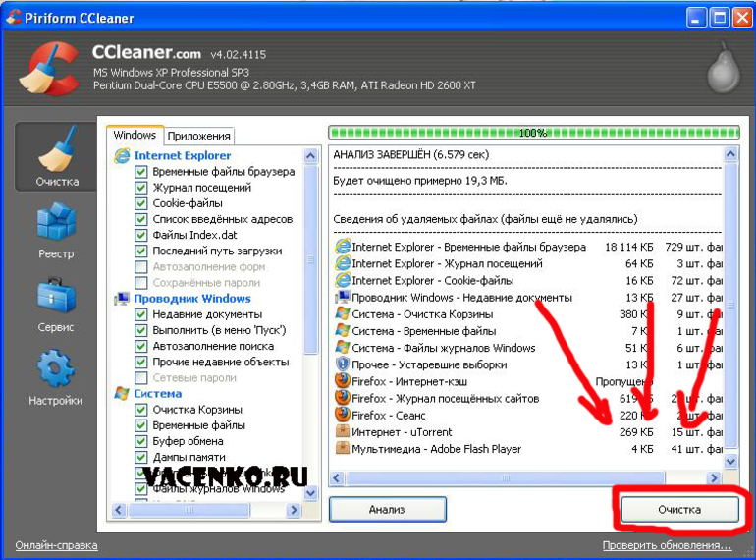The width and height of the screenshot is (756, 560).
Task: Click options list horizontal scroll left arrow
Action: (x=120, y=510)
